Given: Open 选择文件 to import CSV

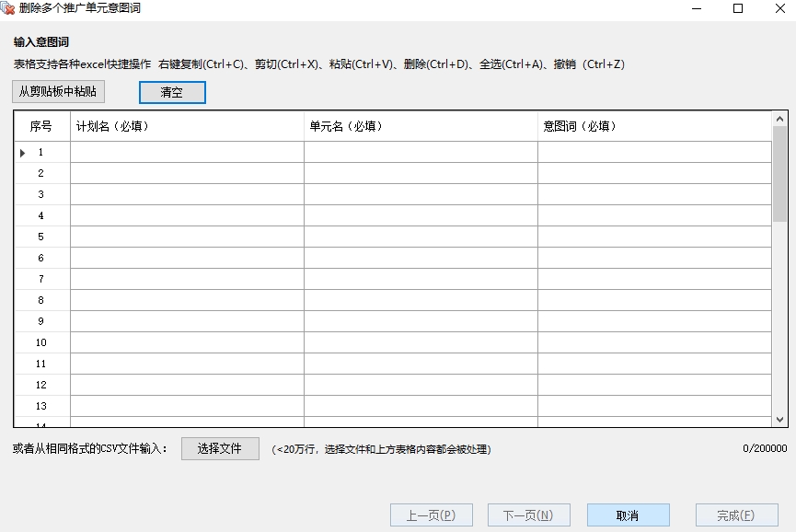Looking at the screenshot, I should (220, 448).
